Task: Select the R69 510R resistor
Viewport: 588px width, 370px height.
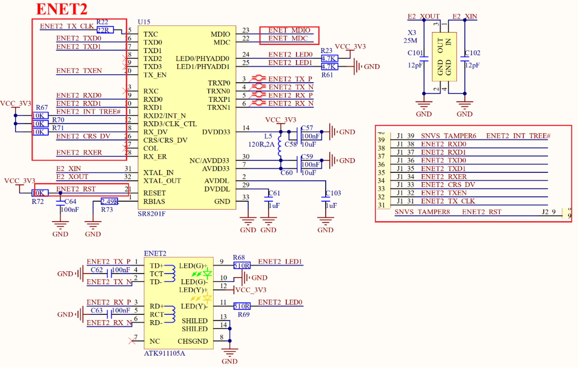Action: (x=242, y=306)
